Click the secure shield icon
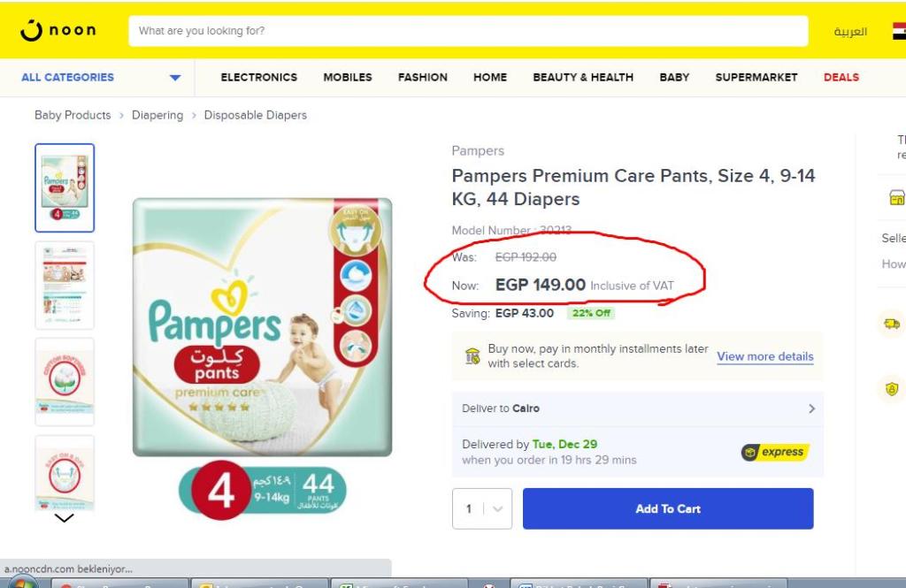The width and height of the screenshot is (906, 588). [891, 388]
